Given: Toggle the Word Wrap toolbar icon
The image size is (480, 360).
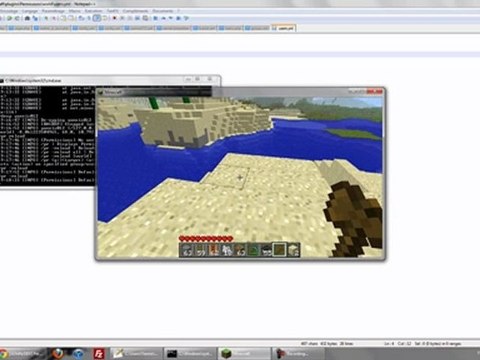Looking at the screenshot, I should [x=81, y=18].
